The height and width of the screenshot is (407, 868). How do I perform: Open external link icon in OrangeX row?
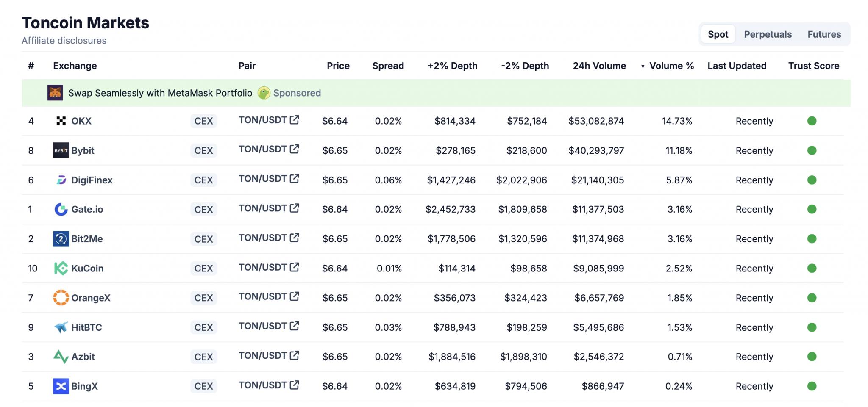295,296
